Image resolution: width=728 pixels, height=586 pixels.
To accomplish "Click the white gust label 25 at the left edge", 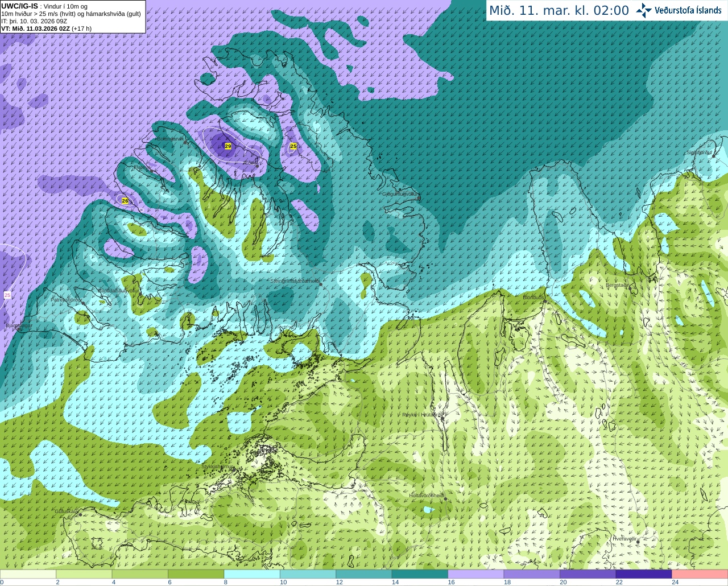I will 7,295.
